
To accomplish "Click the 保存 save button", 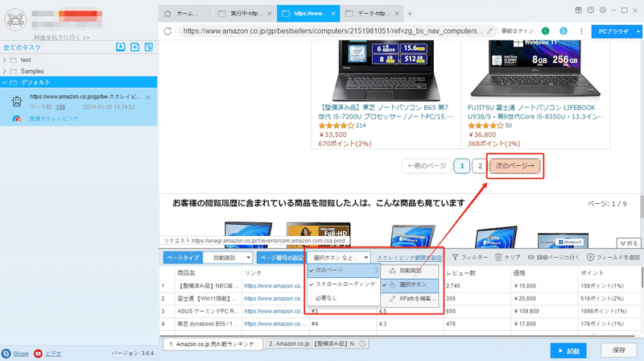I will click(x=619, y=351).
